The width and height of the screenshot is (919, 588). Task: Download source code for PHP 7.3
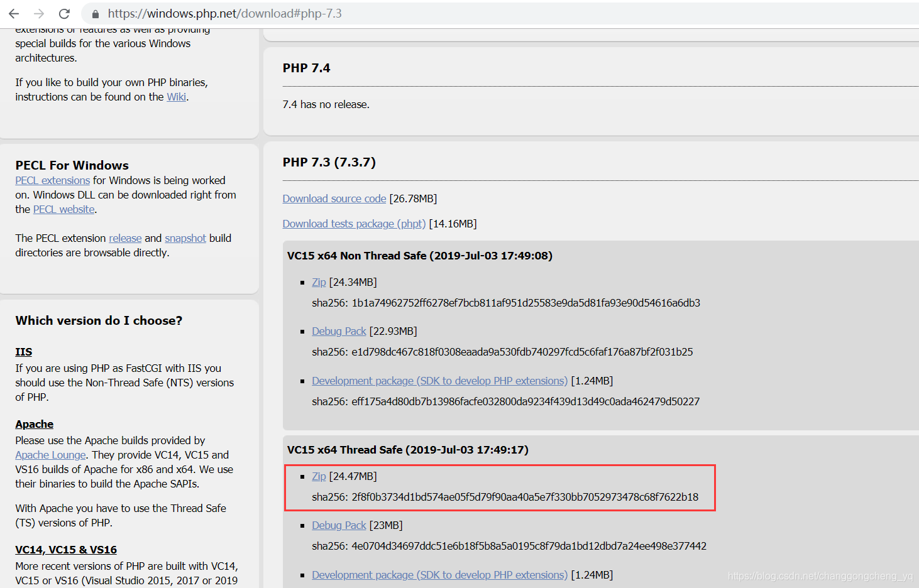334,199
